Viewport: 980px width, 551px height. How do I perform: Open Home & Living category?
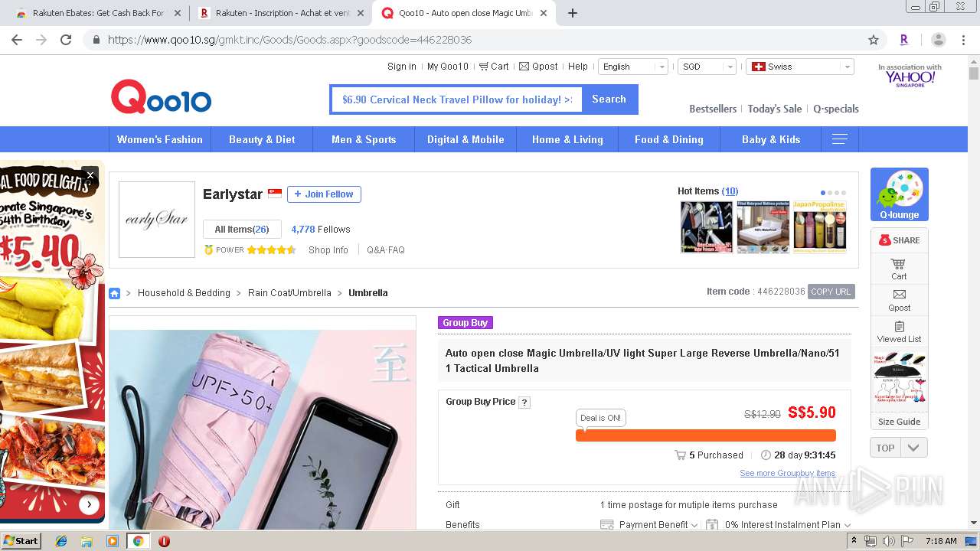pos(567,139)
